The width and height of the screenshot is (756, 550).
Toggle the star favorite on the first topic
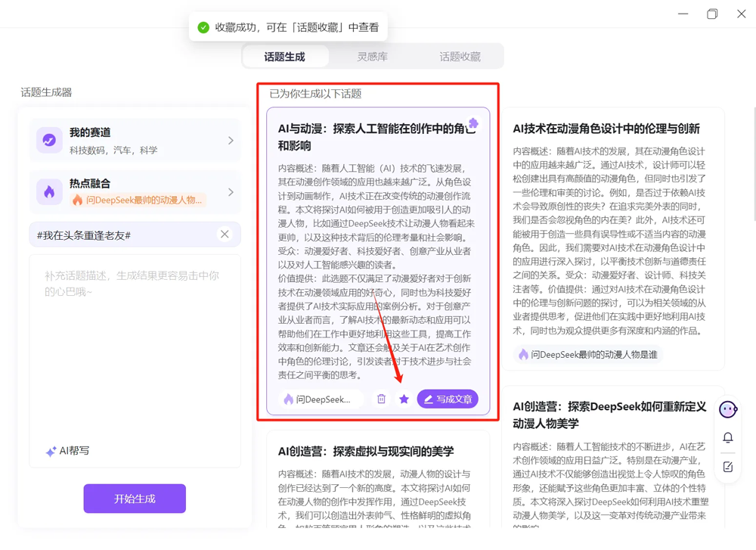click(x=404, y=399)
